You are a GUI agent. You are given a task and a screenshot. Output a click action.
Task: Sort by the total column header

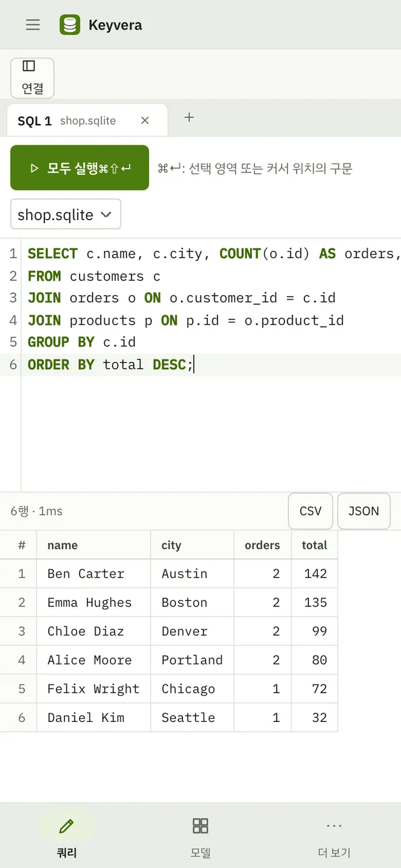point(315,545)
